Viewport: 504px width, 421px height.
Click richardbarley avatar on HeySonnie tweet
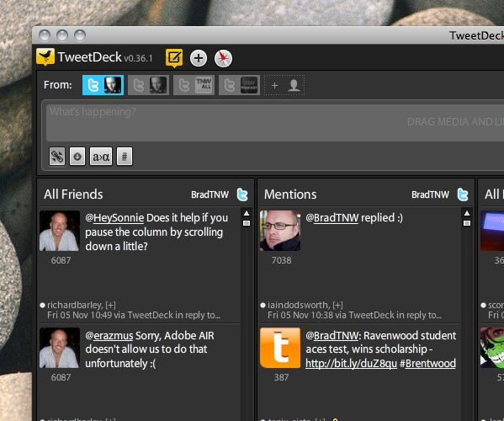point(60,231)
